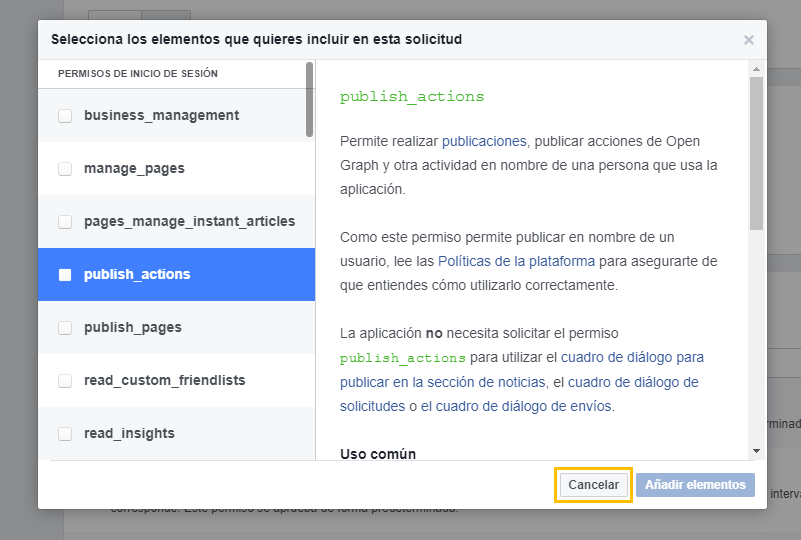Select the read_custom_friendlists checkbox

click(65, 381)
